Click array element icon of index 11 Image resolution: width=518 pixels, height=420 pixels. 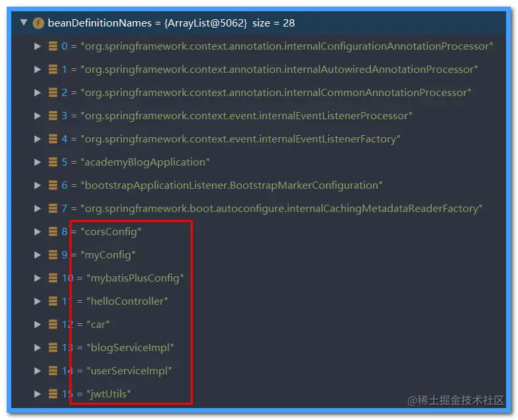click(53, 301)
